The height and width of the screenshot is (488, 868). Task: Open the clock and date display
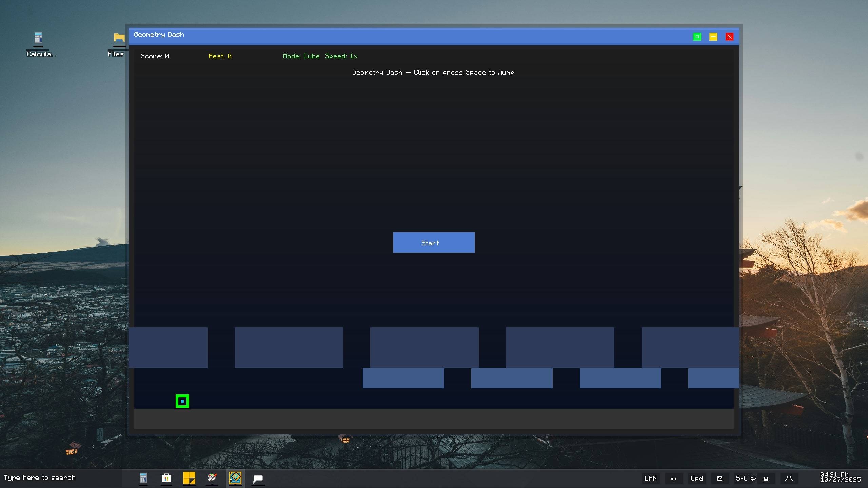pyautogui.click(x=840, y=477)
